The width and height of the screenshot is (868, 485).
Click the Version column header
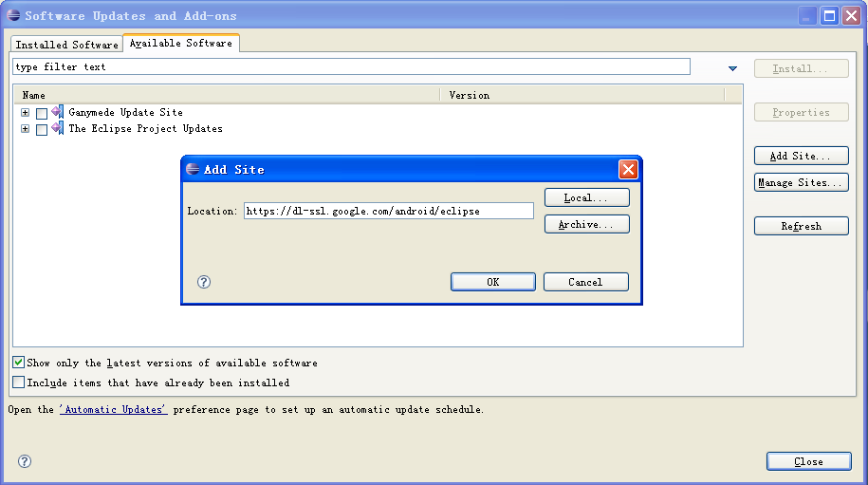[x=582, y=95]
